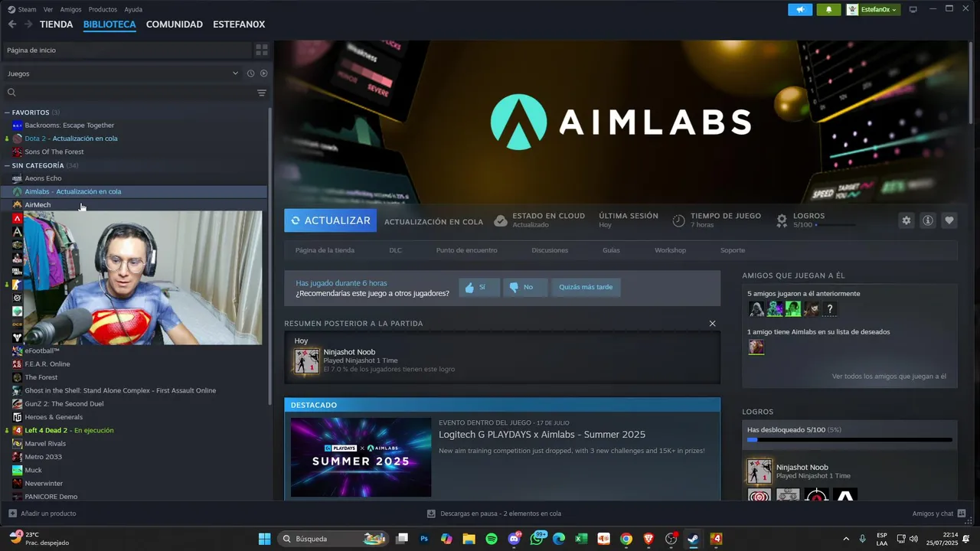Click the forward navigation arrow
Screen dimensions: 980x551
[28, 24]
